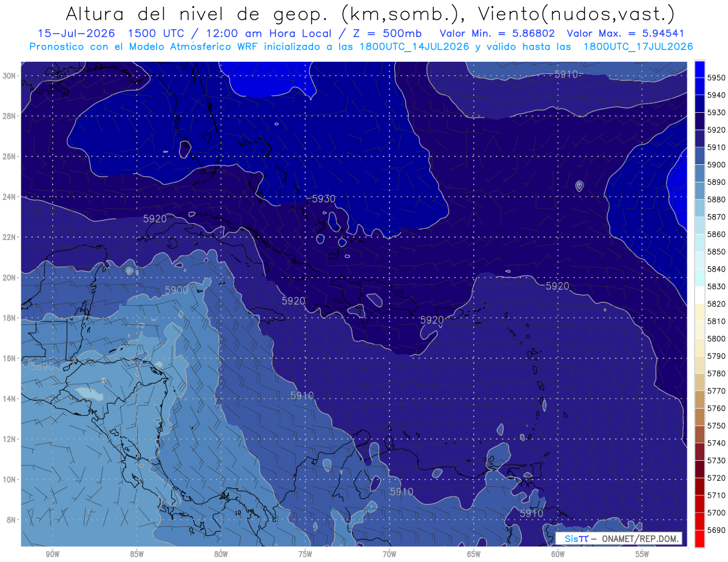
Task: Click the '60W' longitude label
Action: pos(558,554)
